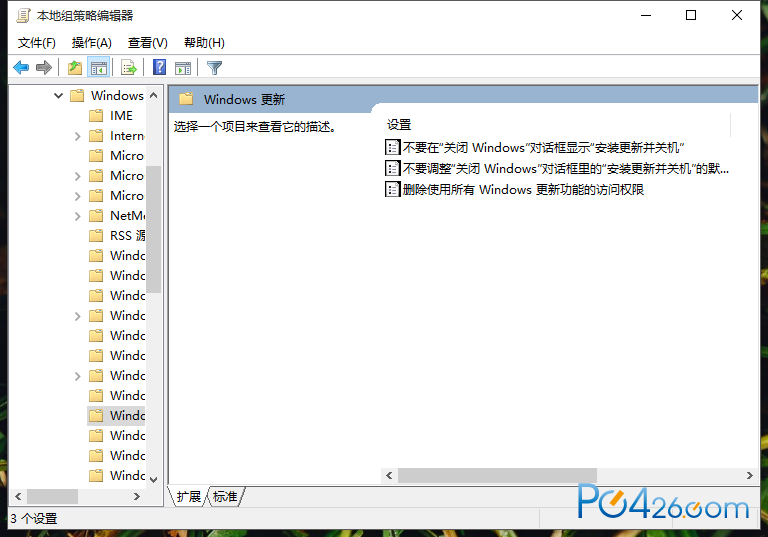The image size is (768, 537).
Task: Click tree pane scroll up arrow
Action: [153, 95]
